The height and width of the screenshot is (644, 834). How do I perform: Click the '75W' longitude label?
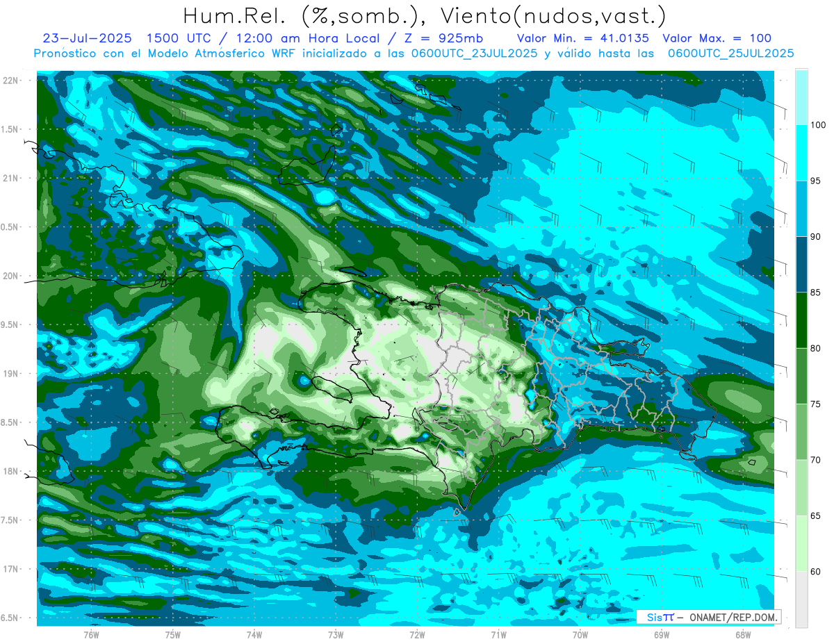(x=173, y=634)
